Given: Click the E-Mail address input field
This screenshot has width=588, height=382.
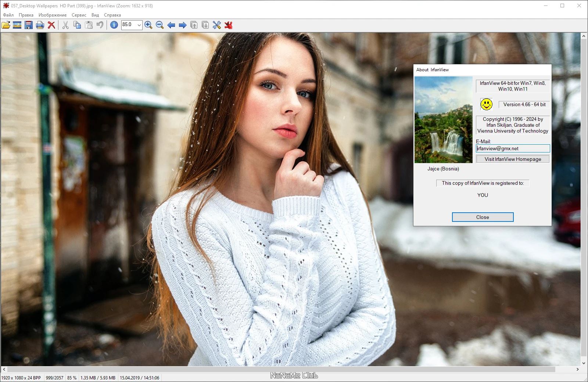Looking at the screenshot, I should point(513,148).
